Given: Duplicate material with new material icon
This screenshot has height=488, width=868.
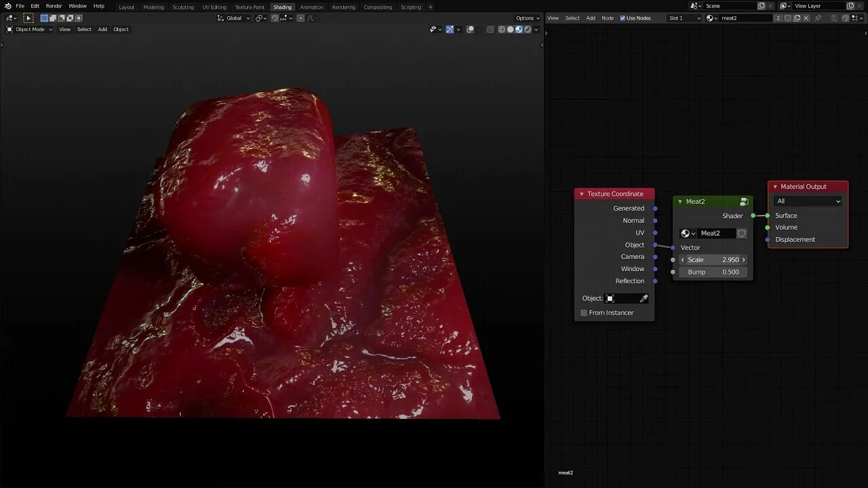Looking at the screenshot, I should pyautogui.click(x=797, y=18).
